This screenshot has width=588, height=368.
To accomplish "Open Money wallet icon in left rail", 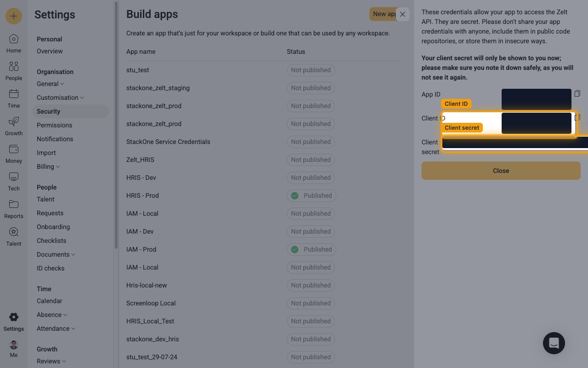I will click(14, 154).
